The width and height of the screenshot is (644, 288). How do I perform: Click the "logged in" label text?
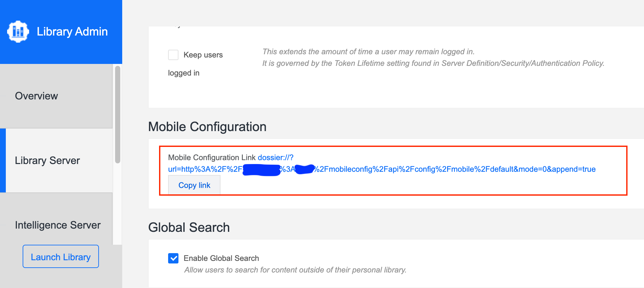point(184,73)
